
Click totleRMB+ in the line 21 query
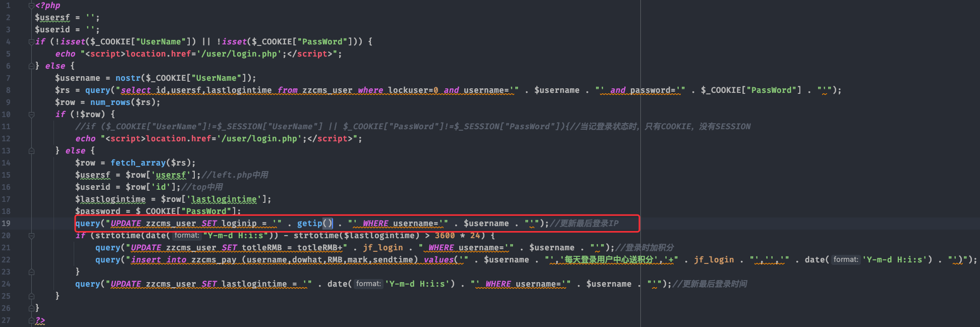[x=320, y=248]
